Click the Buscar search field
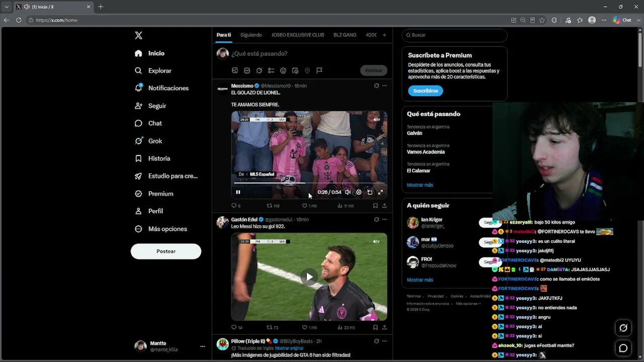The width and height of the screenshot is (644, 362). tap(454, 35)
